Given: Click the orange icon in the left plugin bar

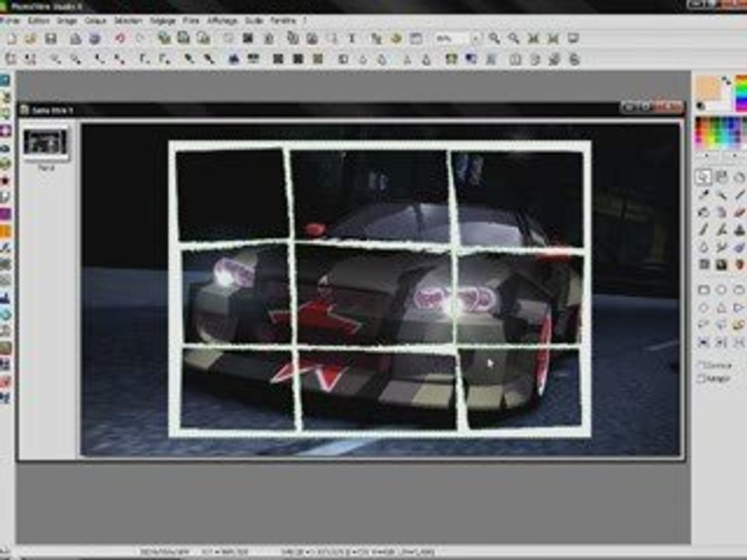Looking at the screenshot, I should click(x=5, y=232).
